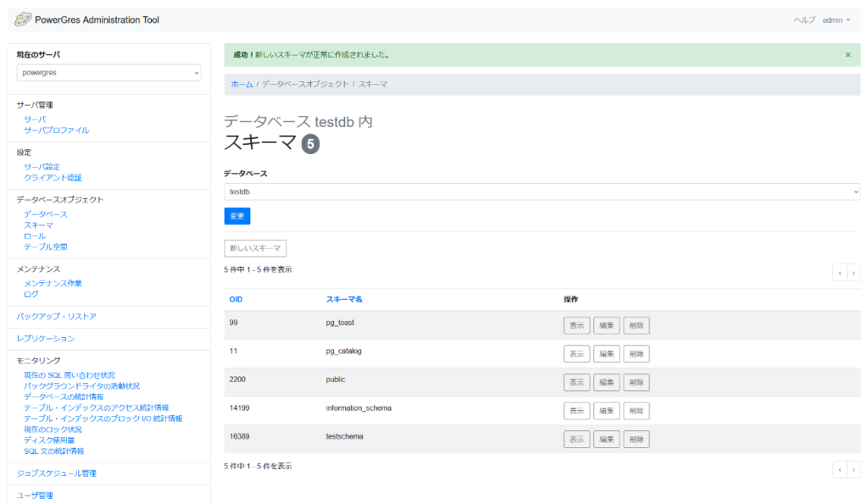
Task: Open テーブル・インデックスのブロック I/O 統計情報 link
Action: pos(103,418)
